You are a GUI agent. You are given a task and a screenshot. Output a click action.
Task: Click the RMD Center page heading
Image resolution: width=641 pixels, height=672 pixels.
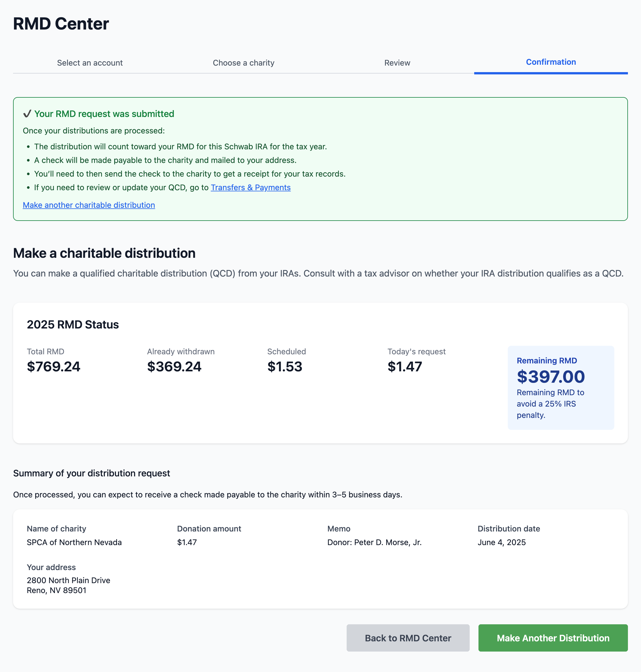[61, 24]
